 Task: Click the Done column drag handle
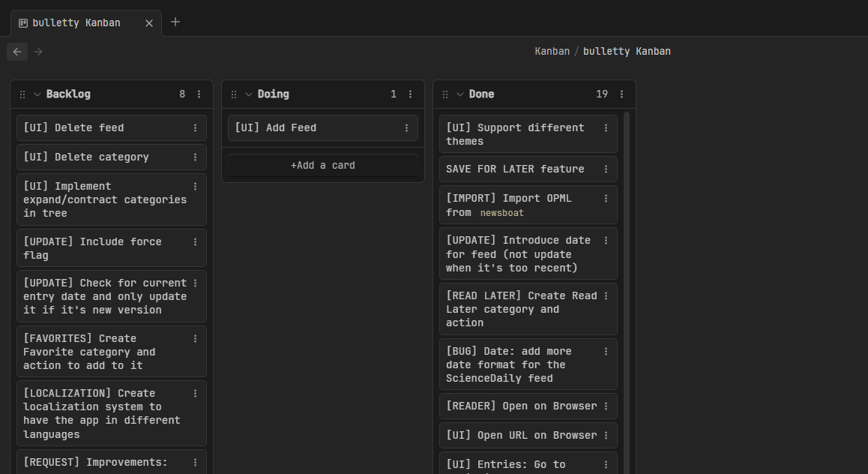(445, 94)
